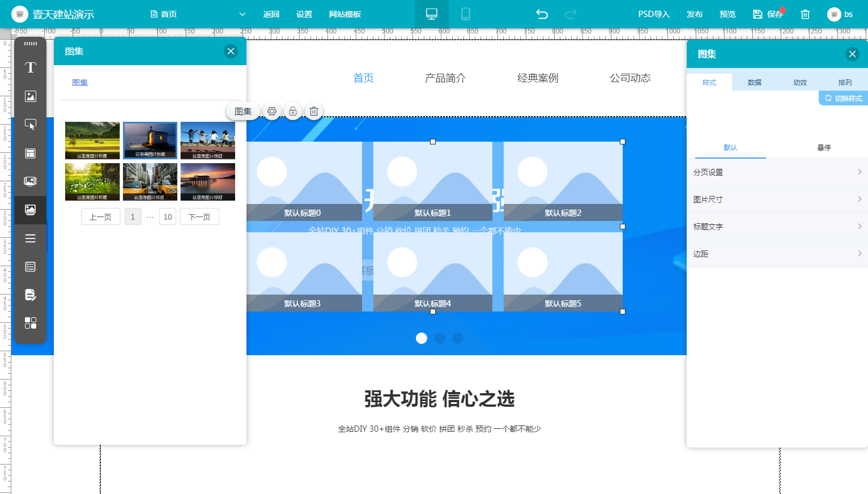Screen dimensions: 868x494
Task: Open the 首页 page dropdown
Action: 198,14
